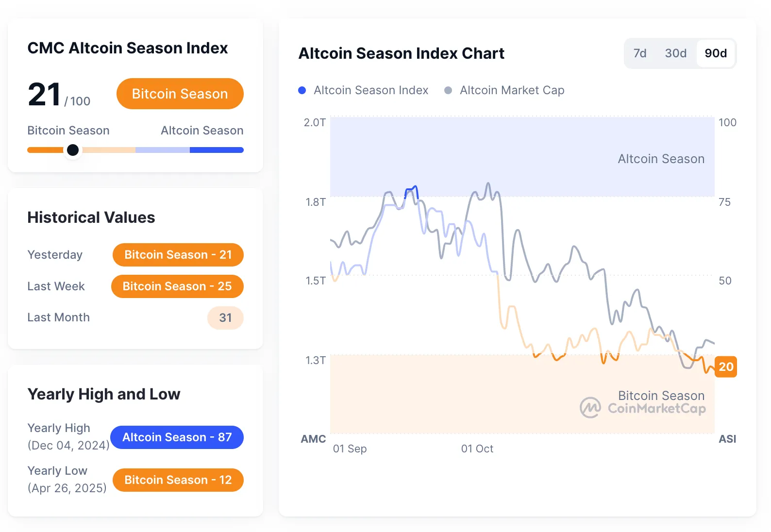The width and height of the screenshot is (771, 532).
Task: Click the orange Bitcoin Season status button
Action: pyautogui.click(x=180, y=94)
